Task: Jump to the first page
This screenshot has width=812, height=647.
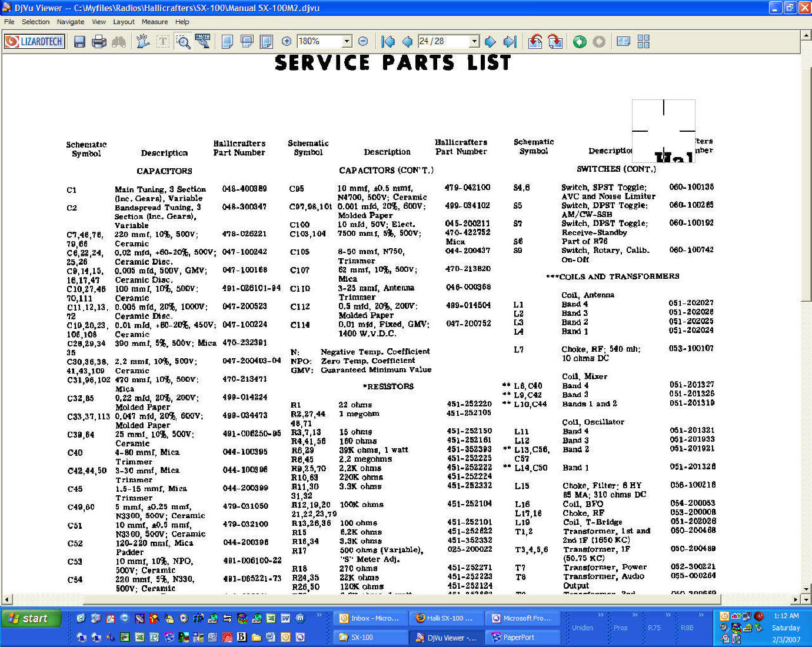Action: click(x=388, y=42)
